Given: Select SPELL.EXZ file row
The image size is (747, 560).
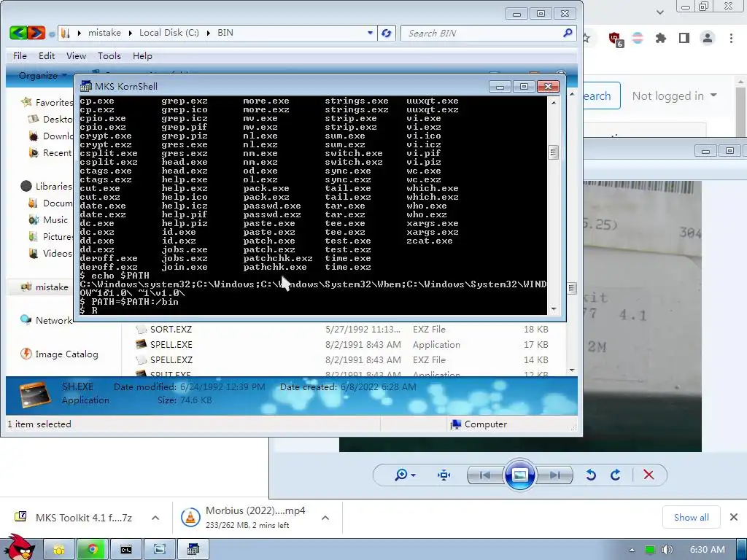Looking at the screenshot, I should click(x=342, y=359).
